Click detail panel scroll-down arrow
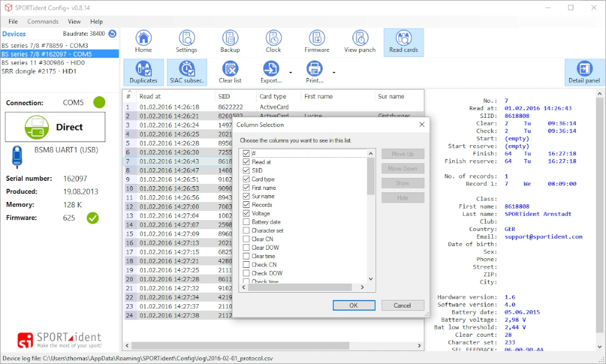 (600, 346)
